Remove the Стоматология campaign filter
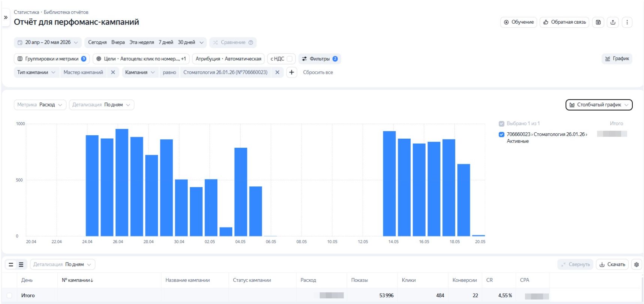This screenshot has height=304, width=644. (x=277, y=72)
